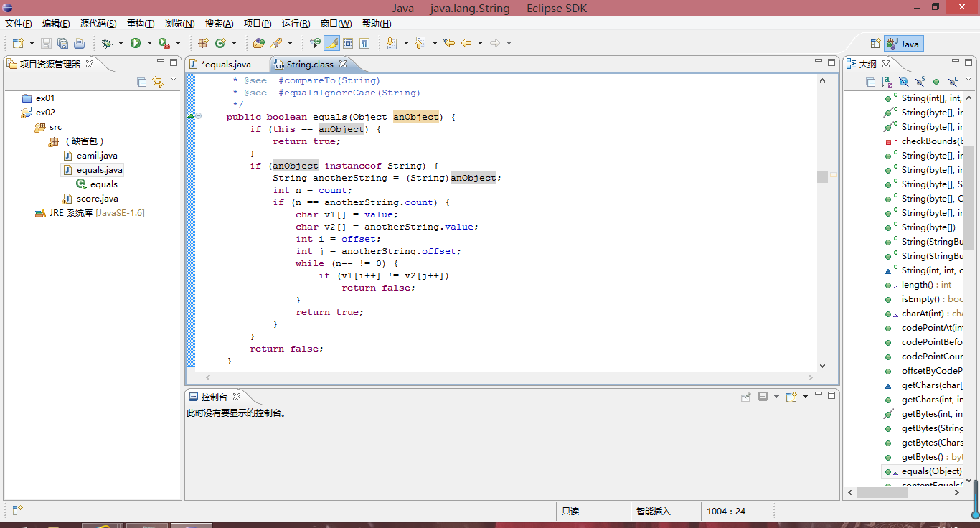Run the program with green play icon
The height and width of the screenshot is (528, 980).
pos(136,43)
